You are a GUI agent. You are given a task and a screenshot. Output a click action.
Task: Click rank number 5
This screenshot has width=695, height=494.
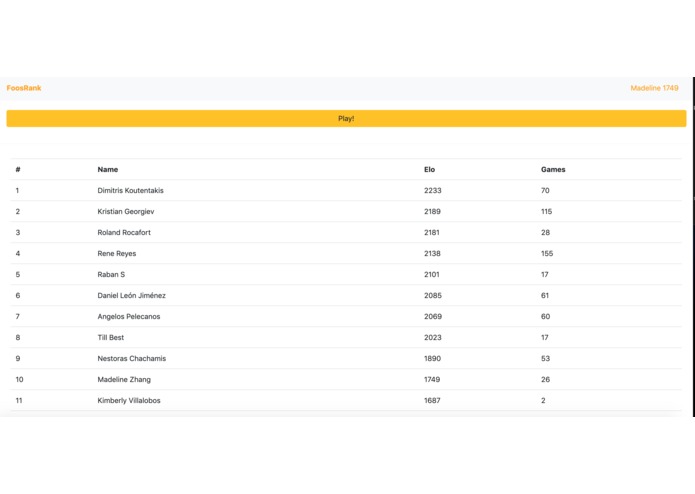(x=18, y=274)
